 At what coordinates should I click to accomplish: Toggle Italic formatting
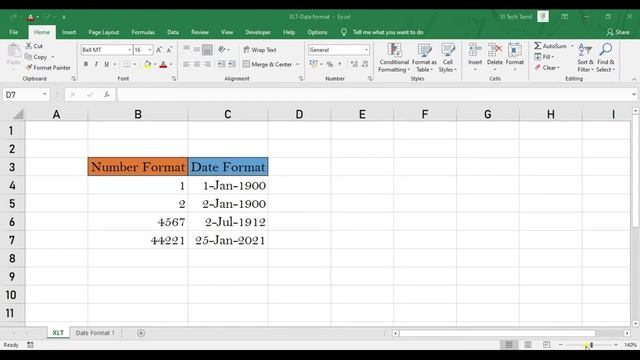tap(96, 64)
